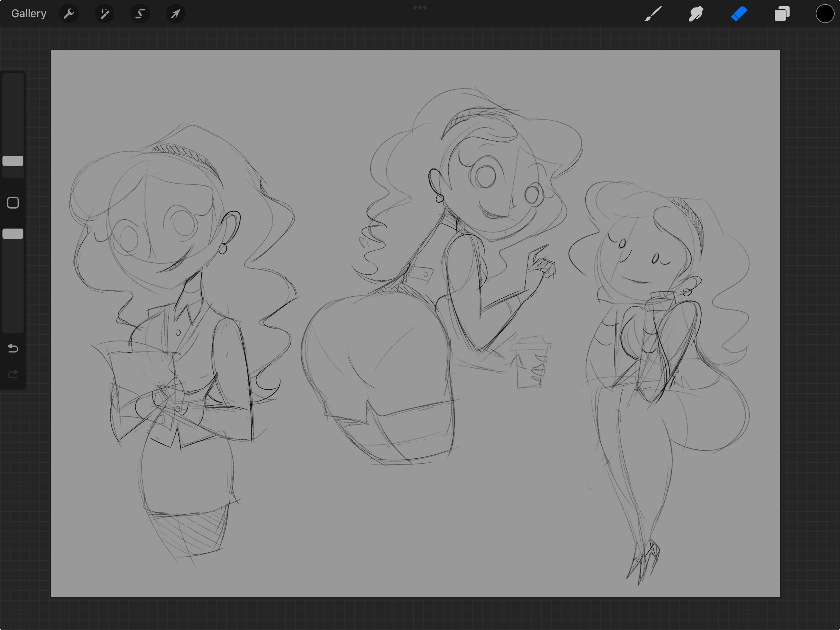
Task: Tap the three-dot handle at top center
Action: pyautogui.click(x=420, y=7)
